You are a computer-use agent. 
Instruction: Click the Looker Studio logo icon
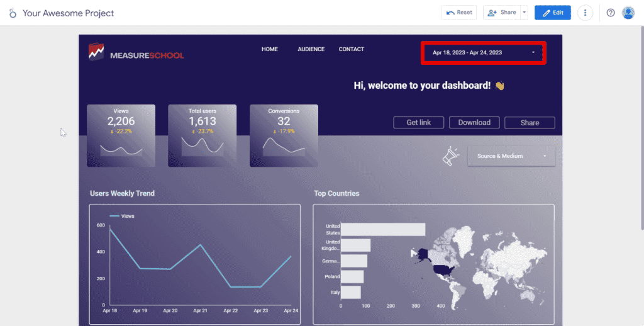pyautogui.click(x=13, y=13)
